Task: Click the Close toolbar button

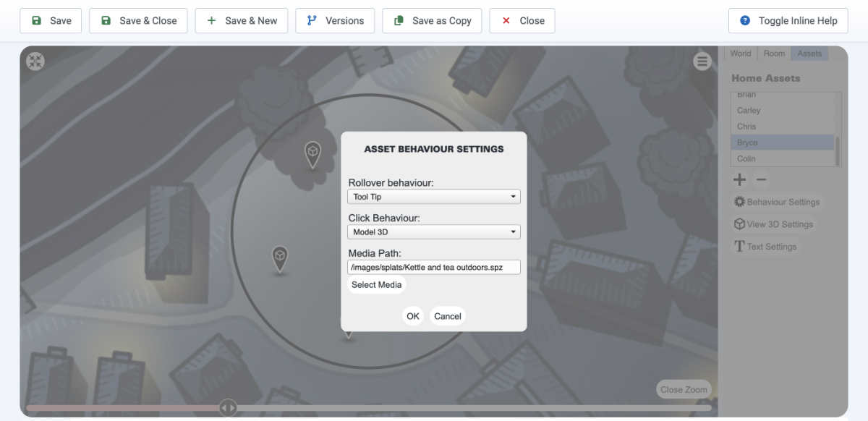Action: (522, 21)
